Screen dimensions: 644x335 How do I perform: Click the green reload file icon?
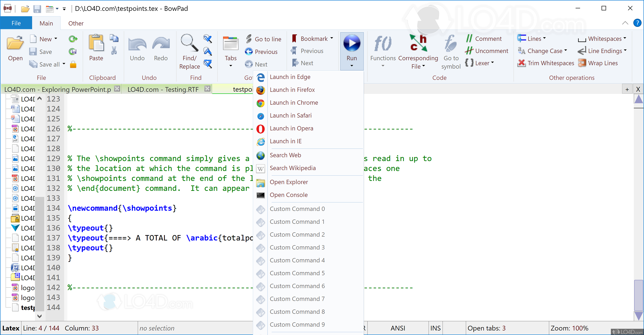(73, 39)
